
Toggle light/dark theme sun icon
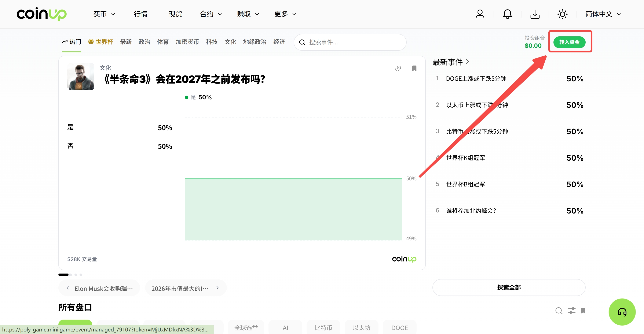tap(562, 14)
